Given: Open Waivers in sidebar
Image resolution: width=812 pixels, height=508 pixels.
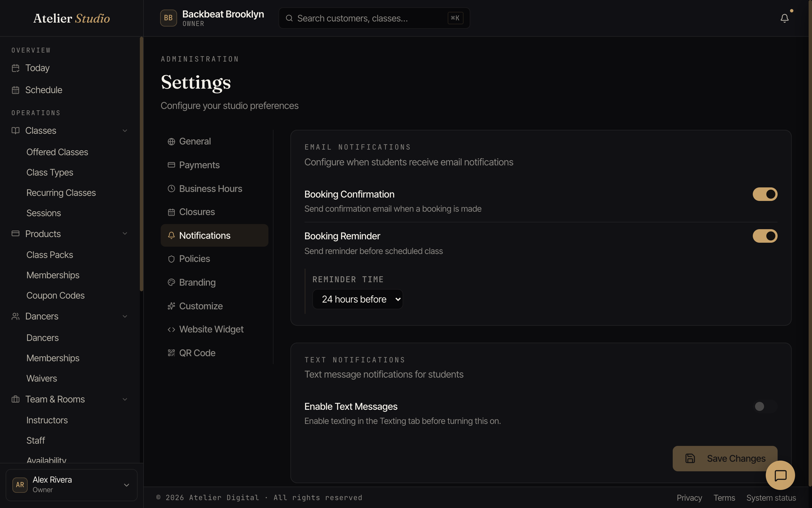Looking at the screenshot, I should pyautogui.click(x=42, y=378).
